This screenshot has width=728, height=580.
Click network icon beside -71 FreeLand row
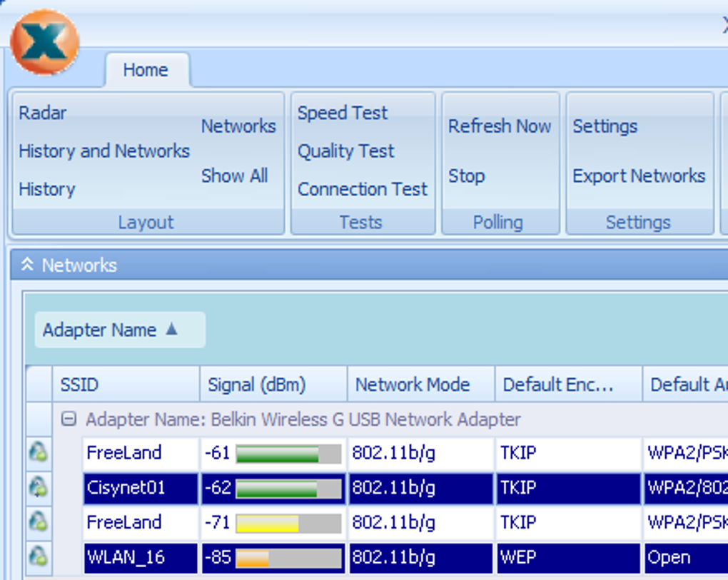38,521
